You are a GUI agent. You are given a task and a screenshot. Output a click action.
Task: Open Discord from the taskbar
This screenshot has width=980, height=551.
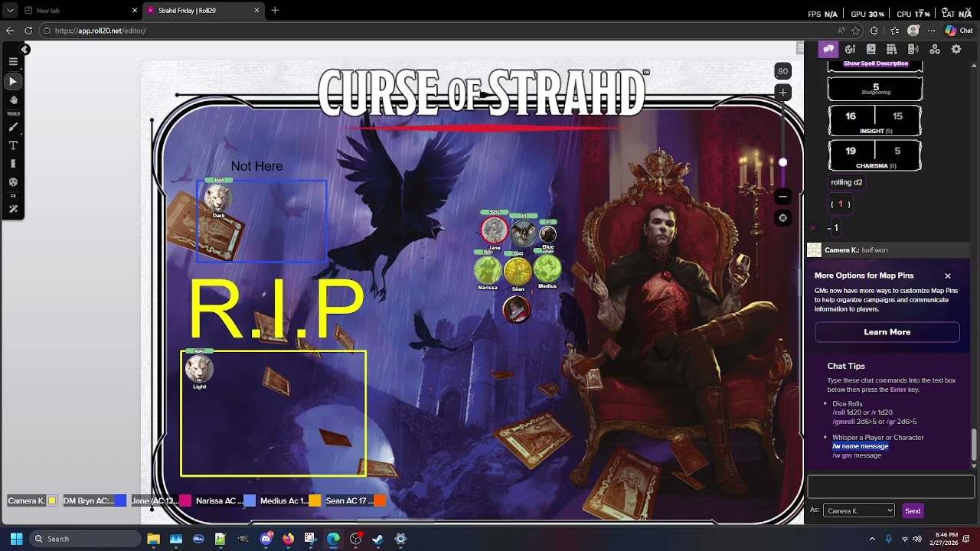266,539
